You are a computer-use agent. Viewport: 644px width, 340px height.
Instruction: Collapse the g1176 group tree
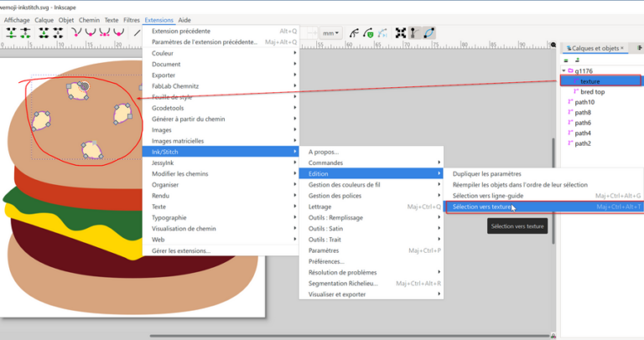563,71
